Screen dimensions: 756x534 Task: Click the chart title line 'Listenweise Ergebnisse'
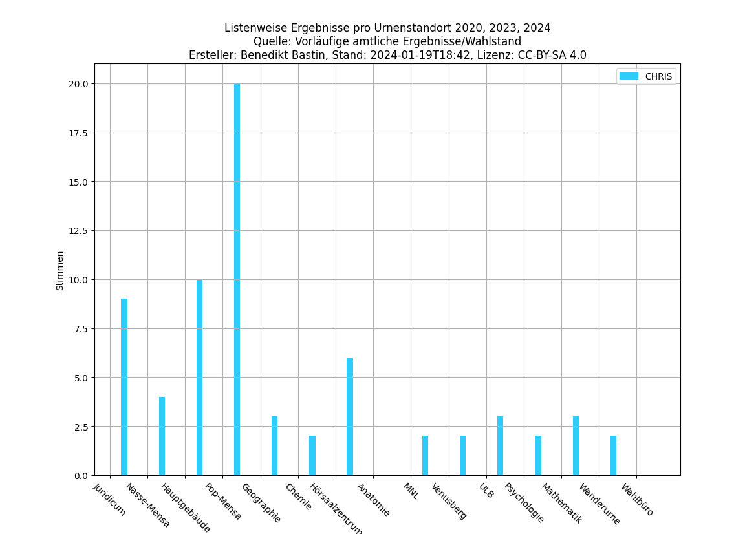coord(387,28)
